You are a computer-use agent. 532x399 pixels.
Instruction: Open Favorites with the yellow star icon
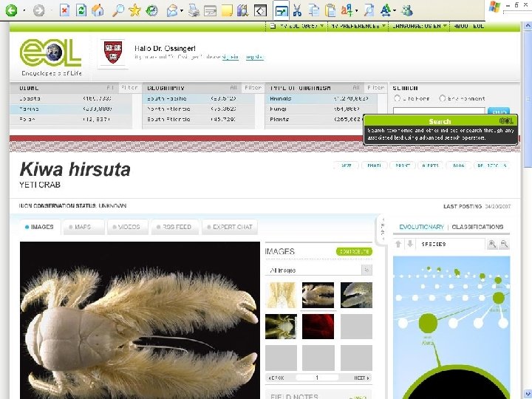(x=134, y=10)
